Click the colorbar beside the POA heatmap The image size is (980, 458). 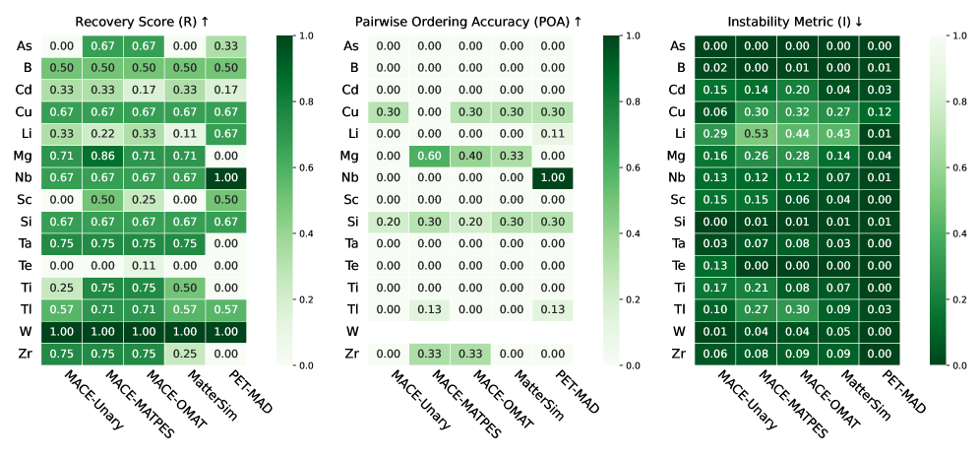pyautogui.click(x=609, y=199)
